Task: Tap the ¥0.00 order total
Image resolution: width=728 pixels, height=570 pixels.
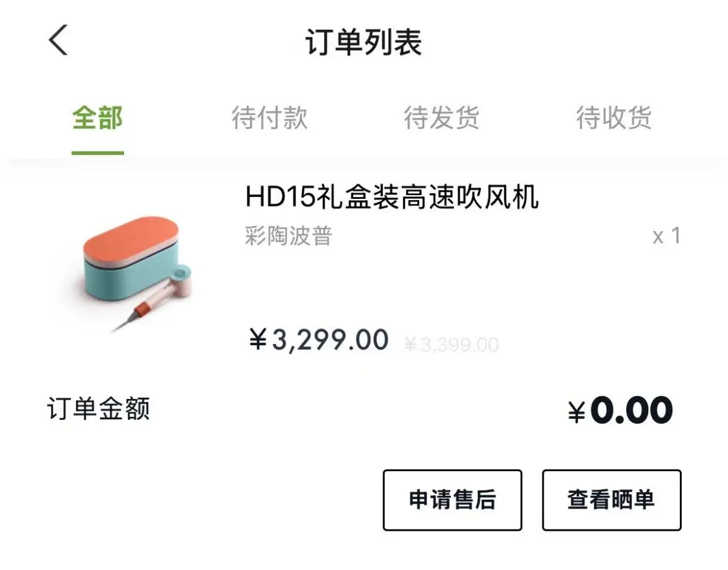Action: (620, 410)
